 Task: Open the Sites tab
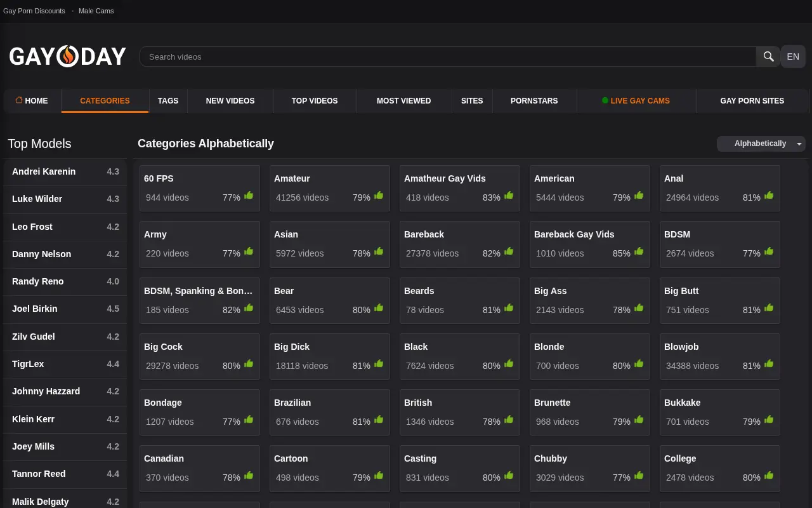coord(472,100)
